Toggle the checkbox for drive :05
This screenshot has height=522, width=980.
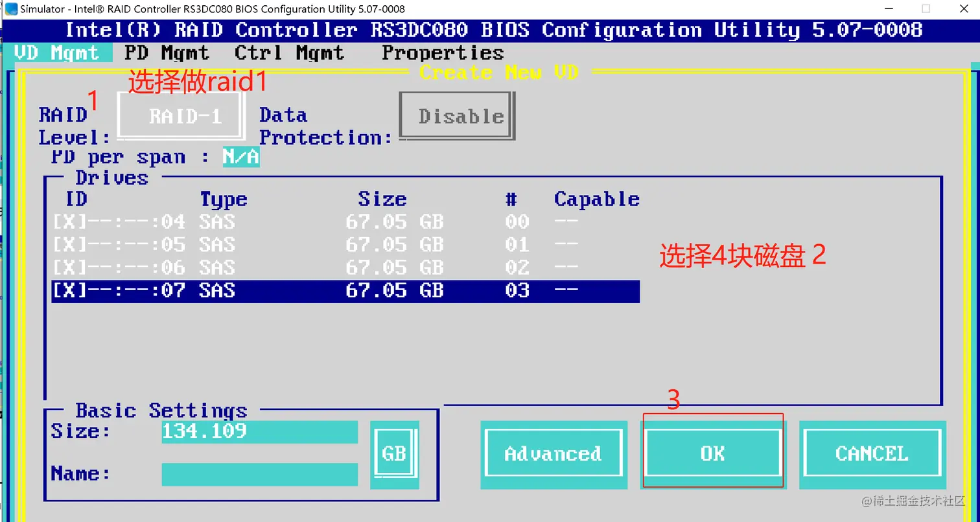(69, 245)
